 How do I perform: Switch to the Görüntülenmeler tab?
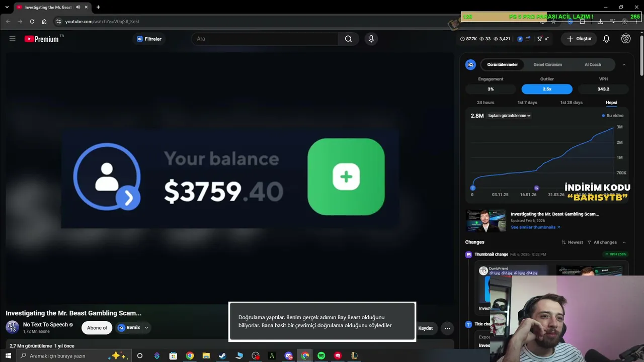pyautogui.click(x=502, y=64)
